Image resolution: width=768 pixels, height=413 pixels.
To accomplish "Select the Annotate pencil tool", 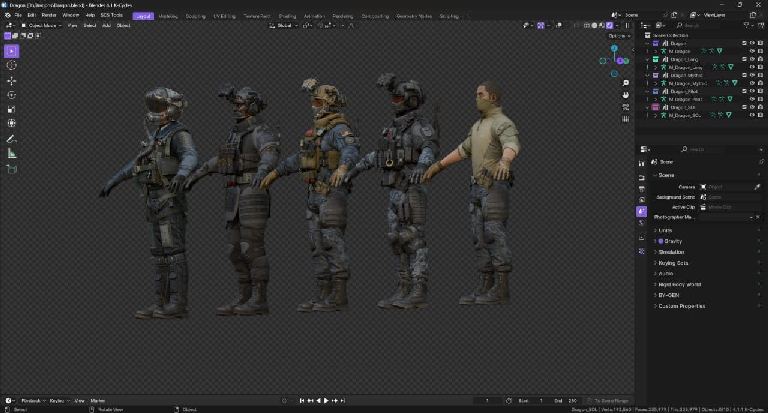I will tap(12, 139).
